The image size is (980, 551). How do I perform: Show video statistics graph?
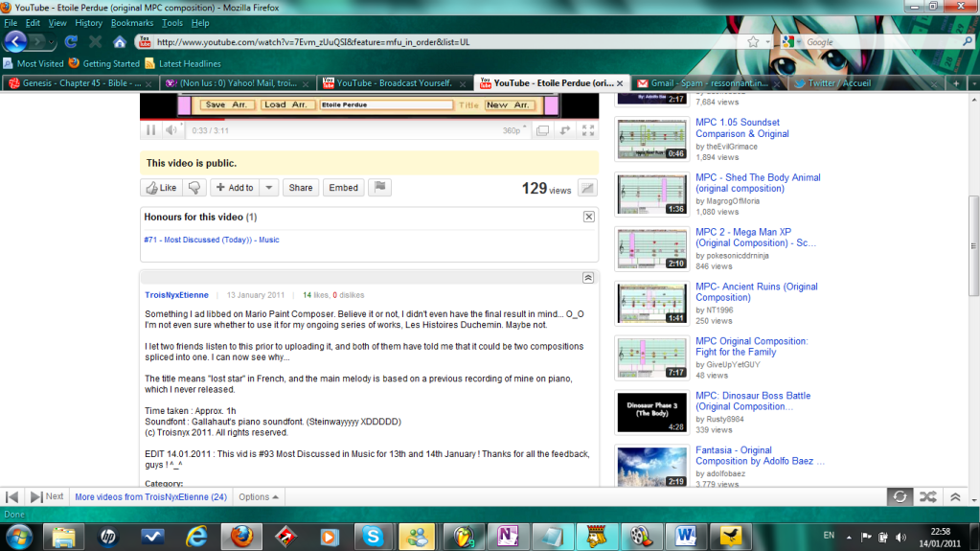click(x=587, y=188)
